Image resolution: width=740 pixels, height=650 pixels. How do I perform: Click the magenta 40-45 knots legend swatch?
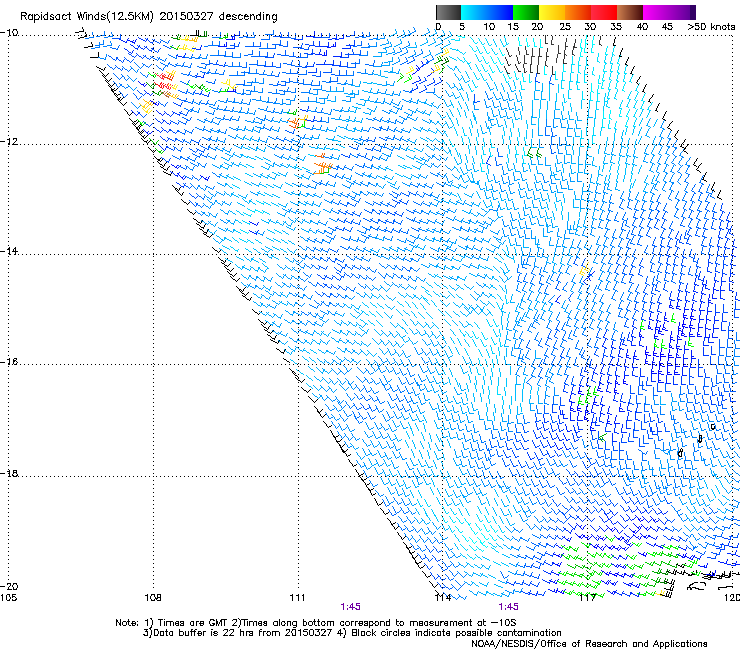click(656, 12)
